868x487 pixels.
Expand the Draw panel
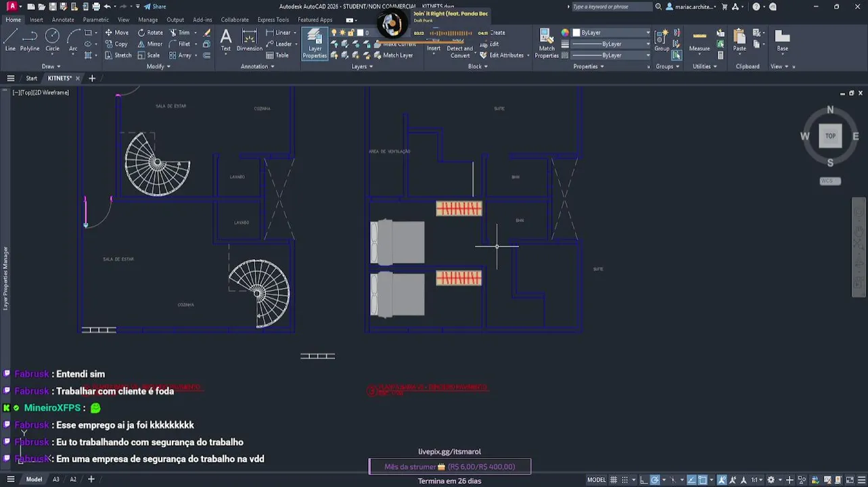tap(51, 66)
